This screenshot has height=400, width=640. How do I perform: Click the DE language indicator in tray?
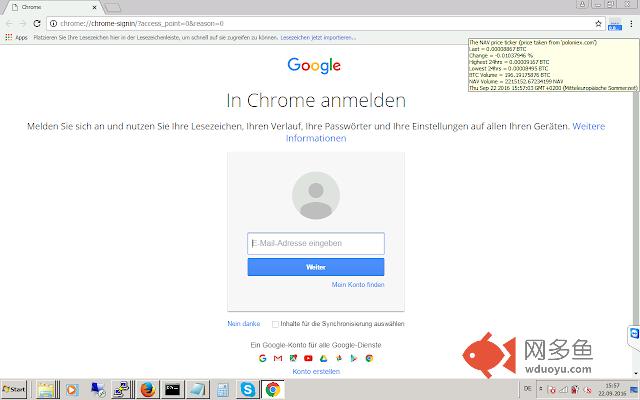click(x=528, y=389)
